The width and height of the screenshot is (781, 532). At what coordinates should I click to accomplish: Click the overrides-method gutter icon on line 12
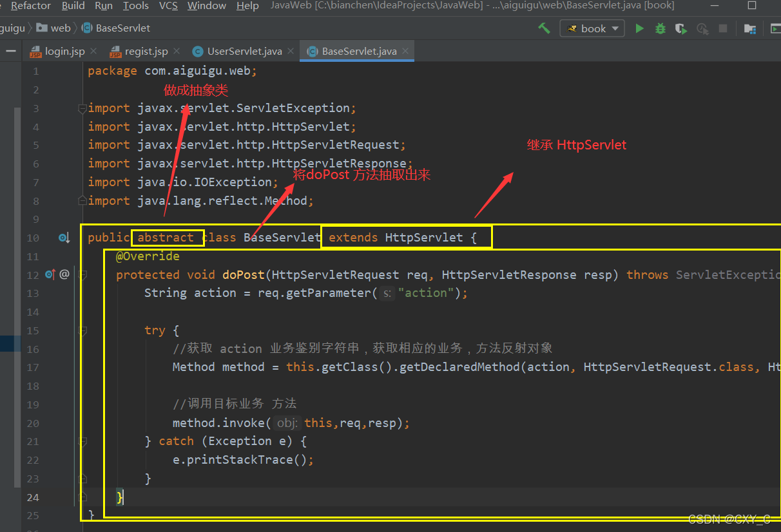tap(50, 274)
